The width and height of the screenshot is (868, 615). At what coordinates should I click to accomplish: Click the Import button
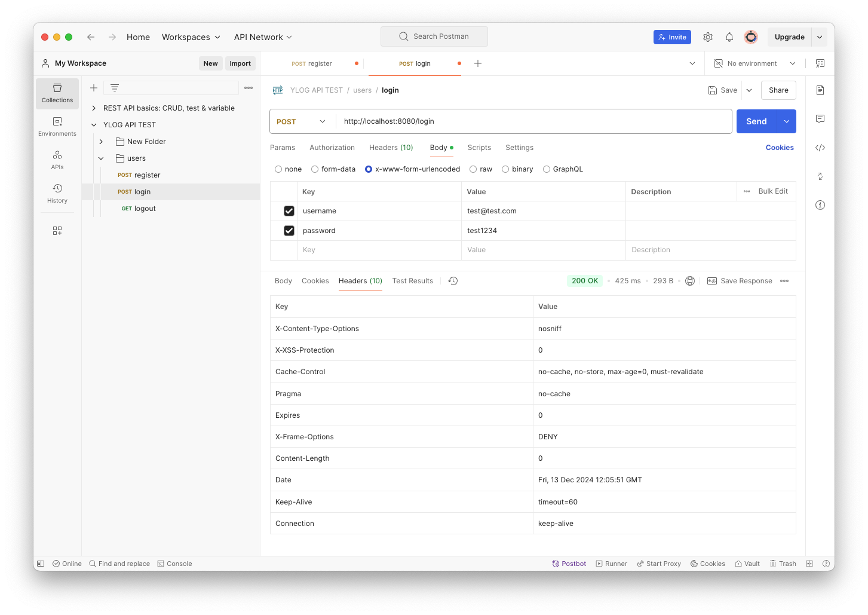click(x=240, y=63)
